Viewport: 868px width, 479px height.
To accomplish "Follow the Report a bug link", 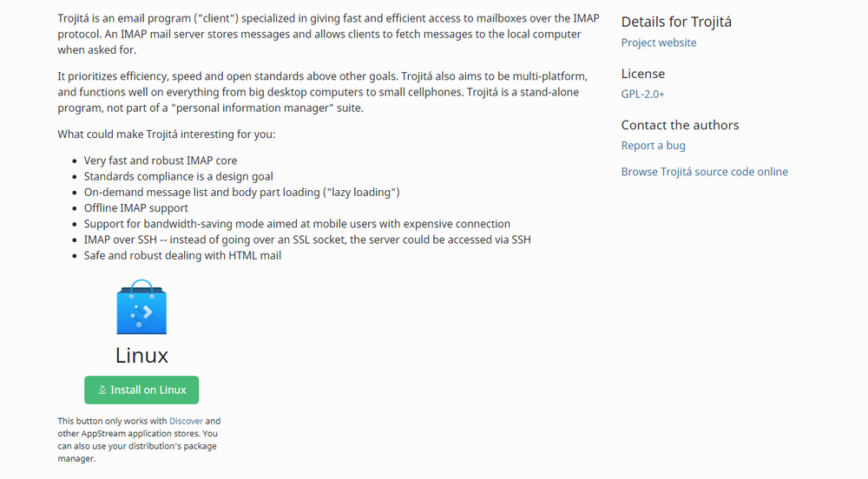I will [654, 145].
